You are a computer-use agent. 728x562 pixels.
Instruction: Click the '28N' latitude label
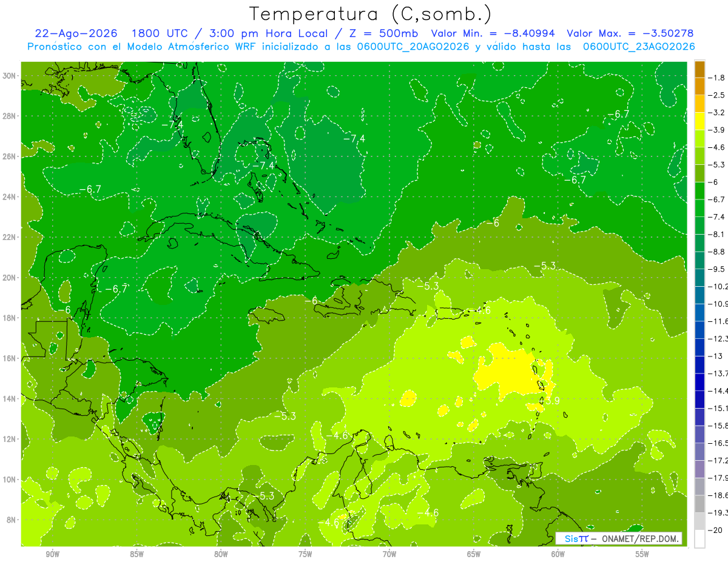point(10,116)
